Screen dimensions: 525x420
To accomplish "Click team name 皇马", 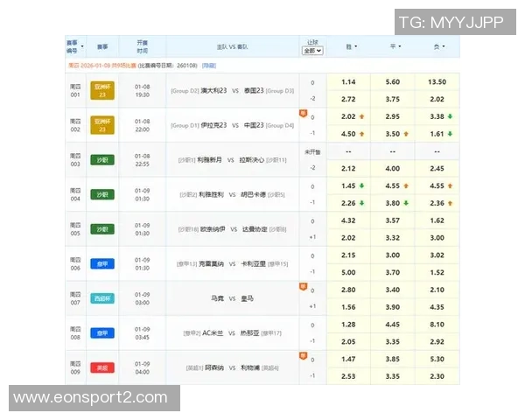I will click(247, 298).
